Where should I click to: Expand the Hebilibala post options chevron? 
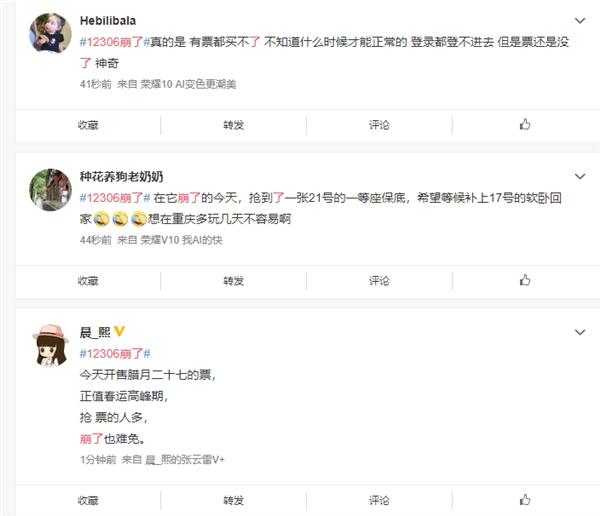581,20
